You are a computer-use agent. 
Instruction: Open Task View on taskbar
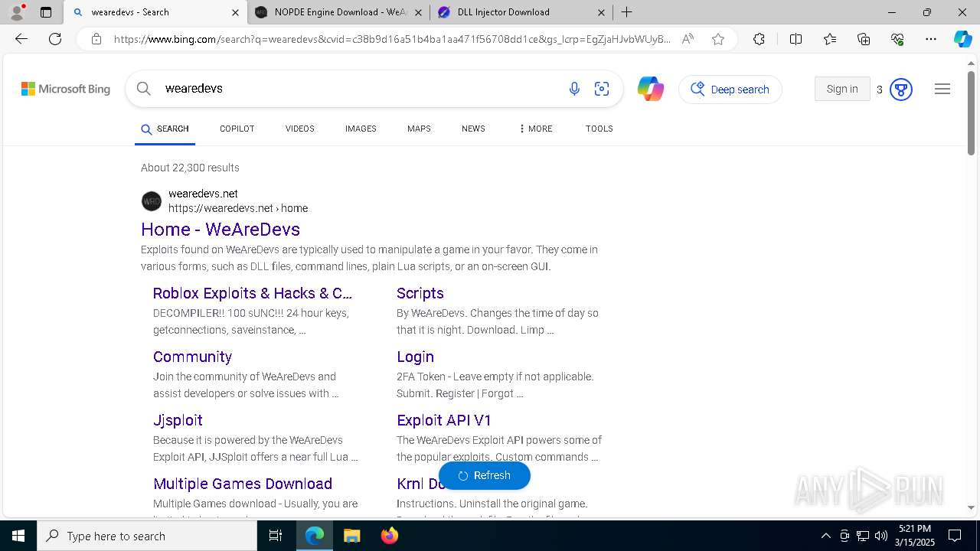pos(276,536)
